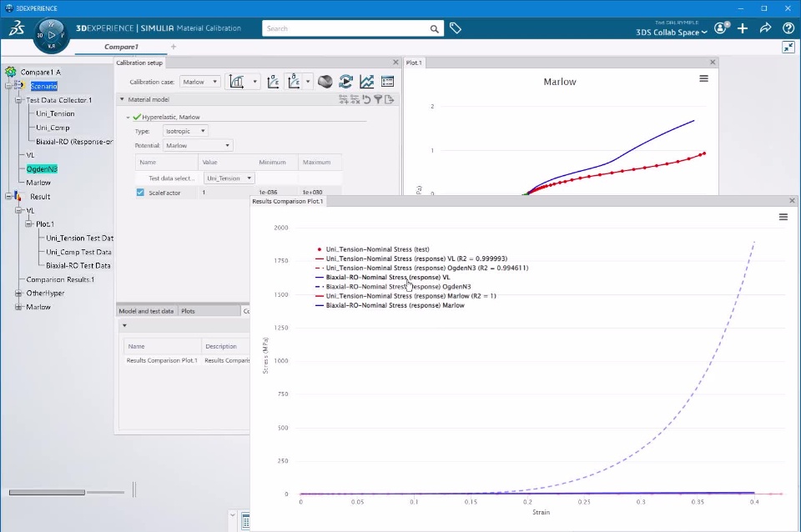Switch to the Compare1 tab
The image size is (801, 532).
point(121,47)
